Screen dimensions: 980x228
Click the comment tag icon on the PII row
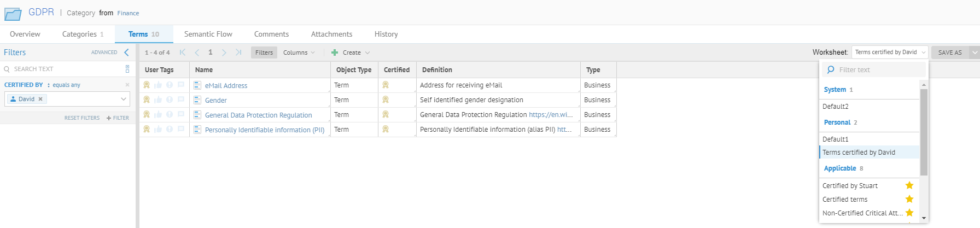(181, 130)
